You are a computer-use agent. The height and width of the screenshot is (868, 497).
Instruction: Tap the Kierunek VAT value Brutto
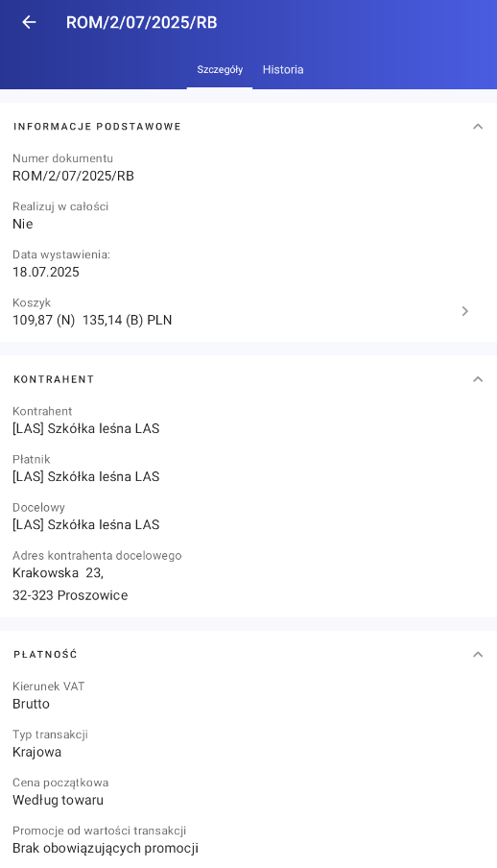(31, 704)
